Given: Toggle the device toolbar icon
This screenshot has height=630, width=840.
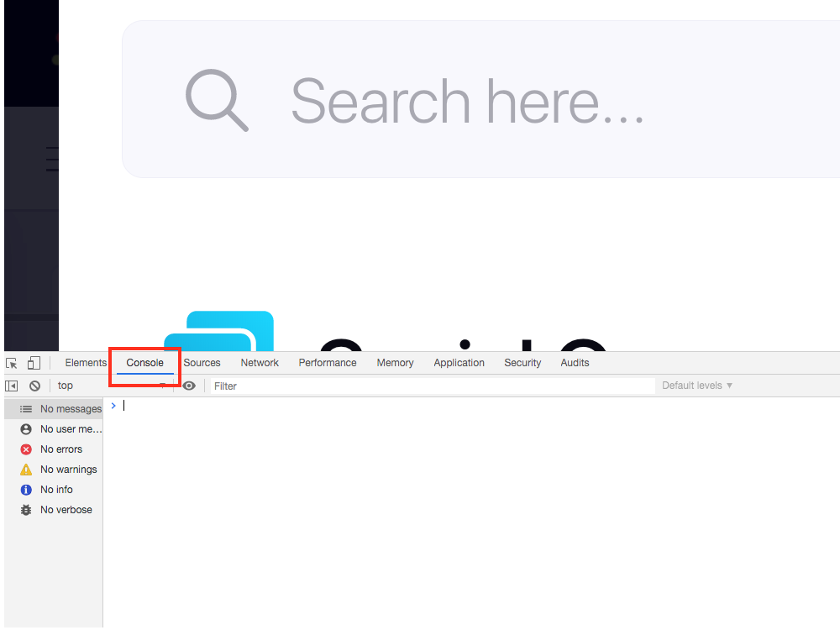Looking at the screenshot, I should tap(34, 363).
